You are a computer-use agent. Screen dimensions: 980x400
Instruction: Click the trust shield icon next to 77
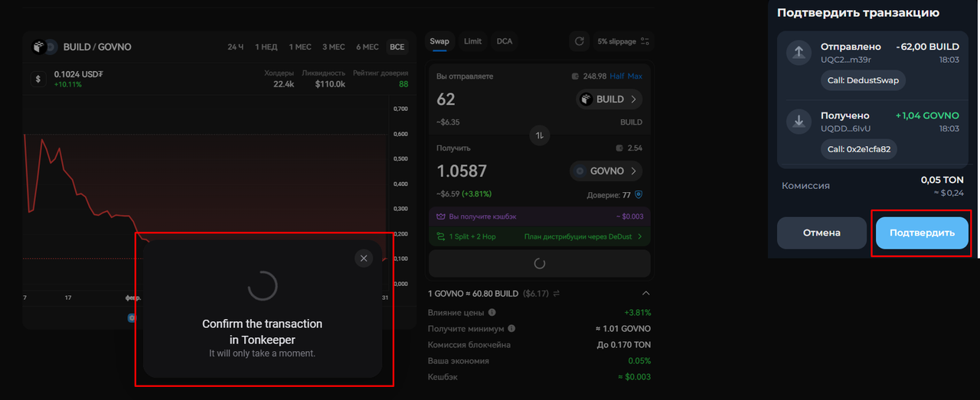tap(638, 195)
